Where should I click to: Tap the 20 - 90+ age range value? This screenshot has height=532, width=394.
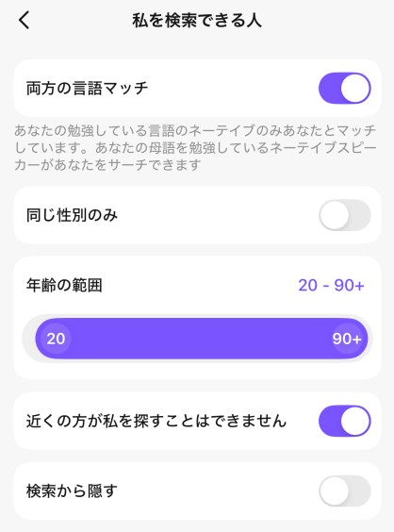coord(331,286)
